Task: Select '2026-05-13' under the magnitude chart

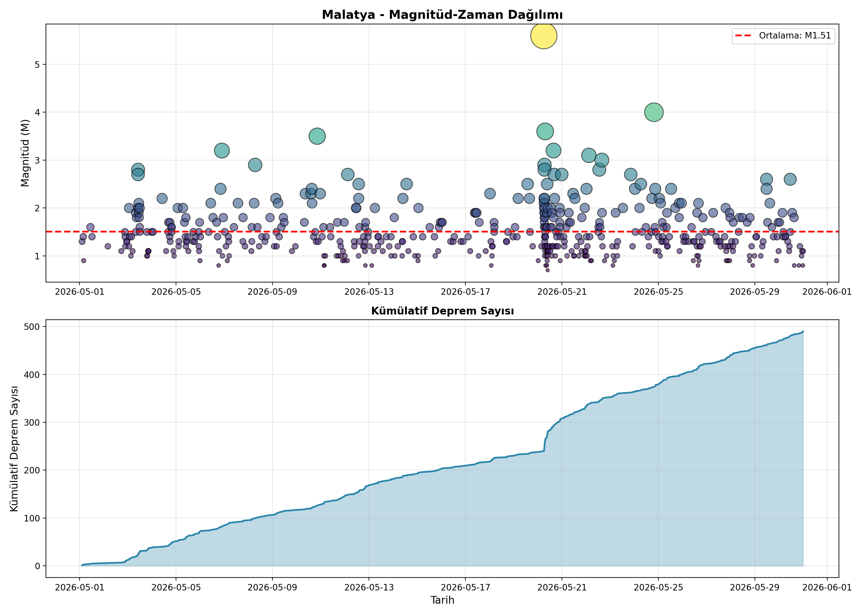Action: pyautogui.click(x=369, y=292)
